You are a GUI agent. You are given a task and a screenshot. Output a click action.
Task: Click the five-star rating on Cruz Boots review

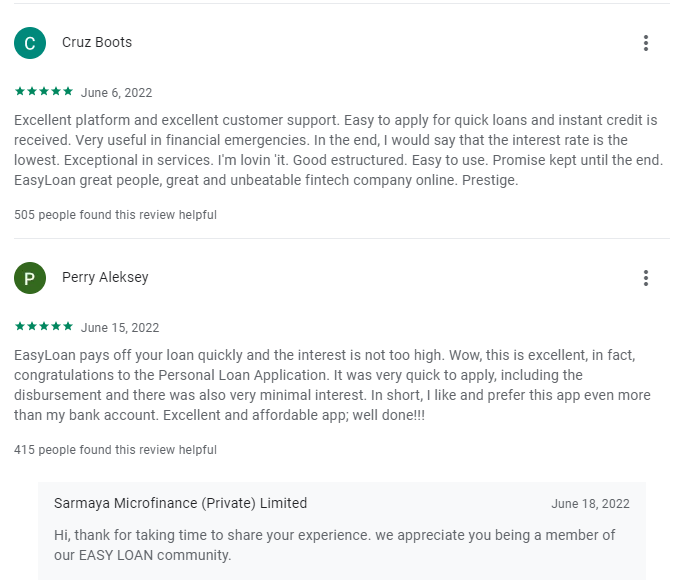point(44,92)
